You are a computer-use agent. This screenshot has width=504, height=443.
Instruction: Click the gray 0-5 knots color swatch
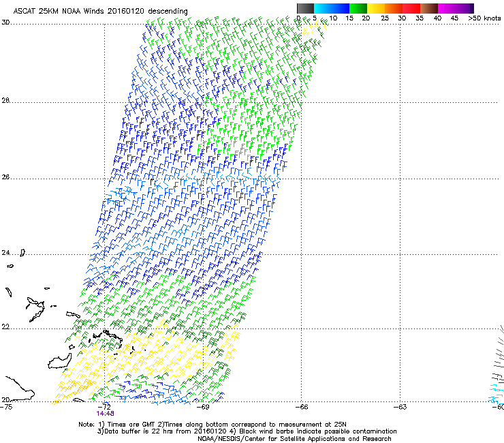pos(305,8)
